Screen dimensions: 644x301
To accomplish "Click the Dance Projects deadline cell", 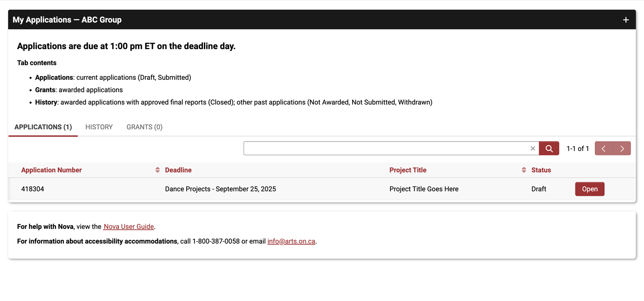I will [x=221, y=189].
